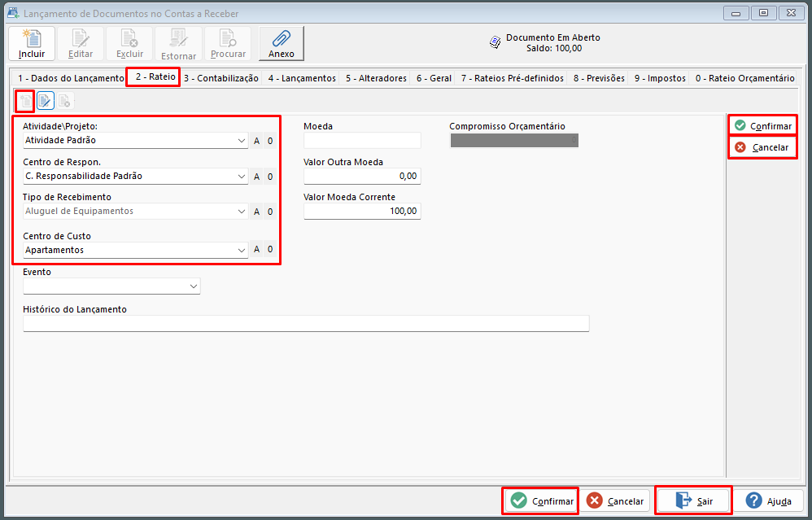Click the A button beside Centro de Custo
Screen dimensions: 812x520
point(257,249)
